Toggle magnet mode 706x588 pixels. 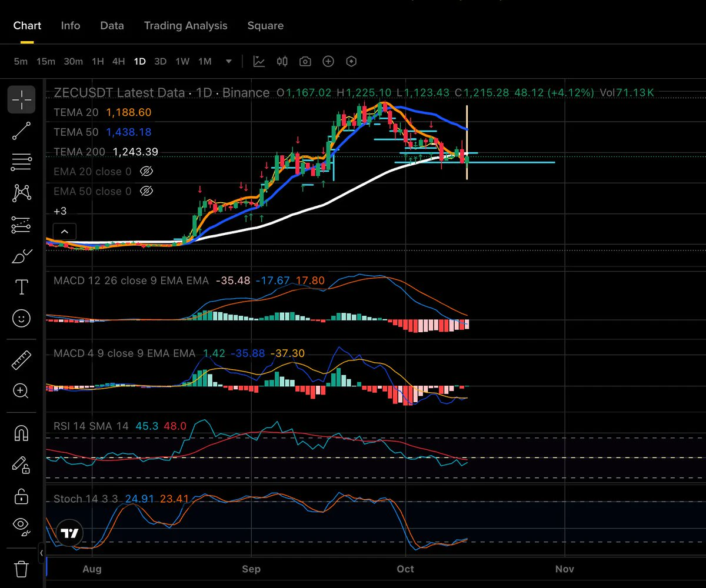[x=21, y=433]
